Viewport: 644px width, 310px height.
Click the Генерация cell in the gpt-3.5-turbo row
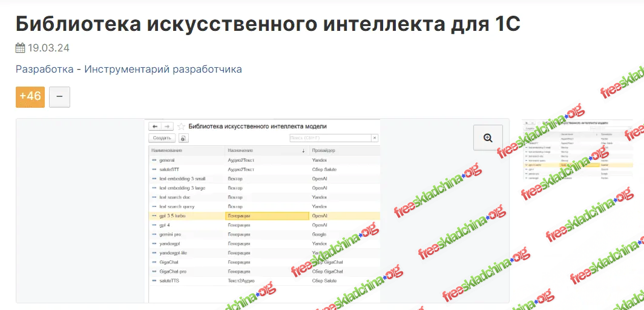coord(267,216)
